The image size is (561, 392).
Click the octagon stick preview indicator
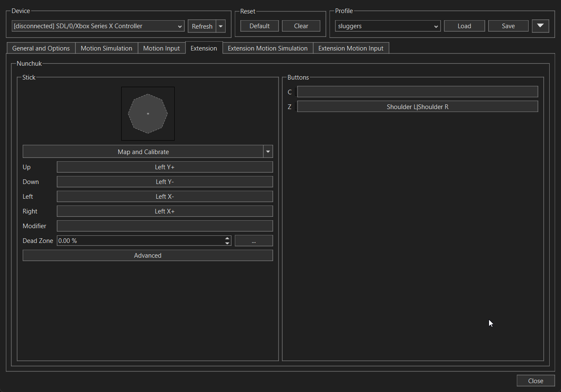click(148, 114)
